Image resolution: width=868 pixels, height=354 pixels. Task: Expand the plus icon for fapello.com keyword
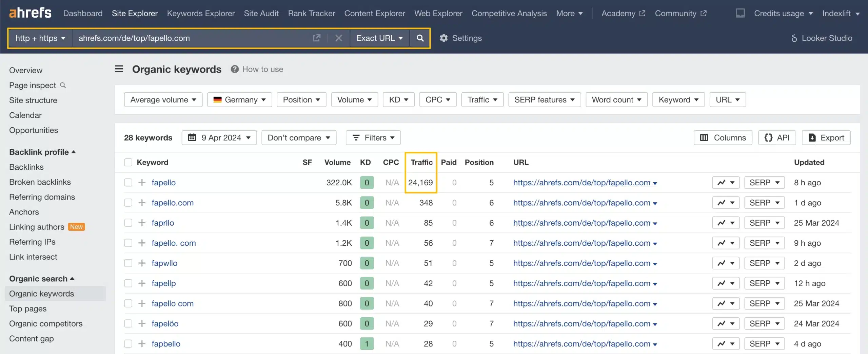(142, 203)
